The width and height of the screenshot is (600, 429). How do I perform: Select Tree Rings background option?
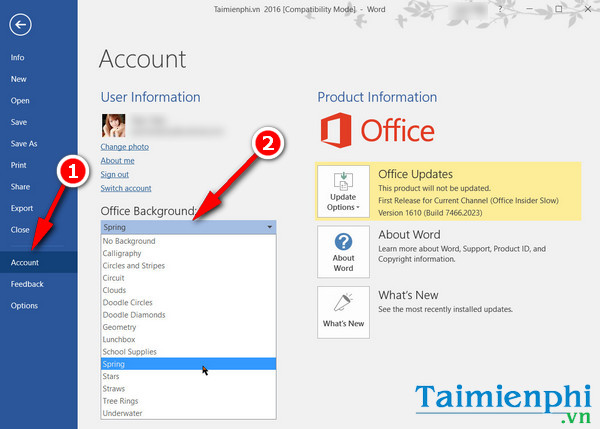188,401
